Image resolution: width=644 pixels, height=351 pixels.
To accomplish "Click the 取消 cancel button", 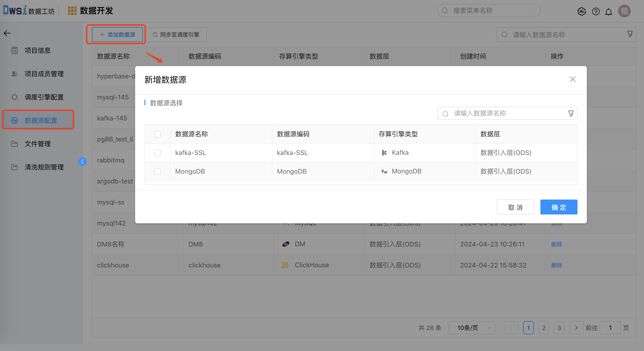I will pos(515,207).
